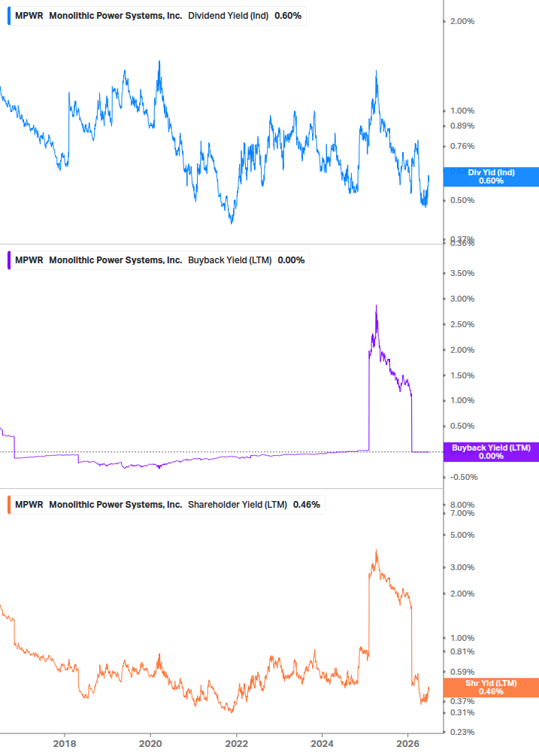Click the 0.59% tick on the shareholder yield axis
This screenshot has width=539, height=756.
point(462,672)
